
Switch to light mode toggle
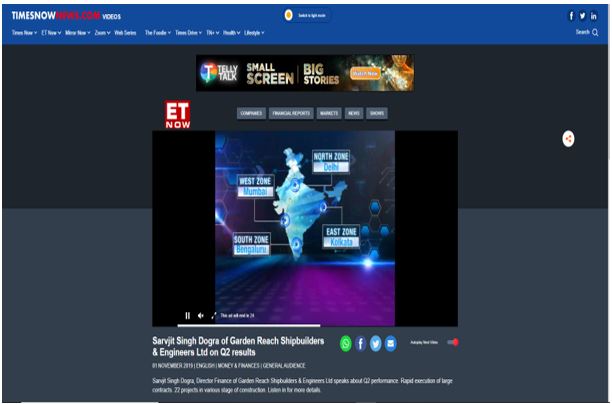tap(306, 16)
